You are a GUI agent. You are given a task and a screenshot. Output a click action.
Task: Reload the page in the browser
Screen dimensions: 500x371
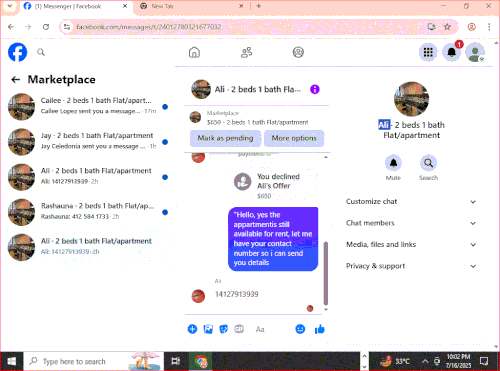(46, 27)
